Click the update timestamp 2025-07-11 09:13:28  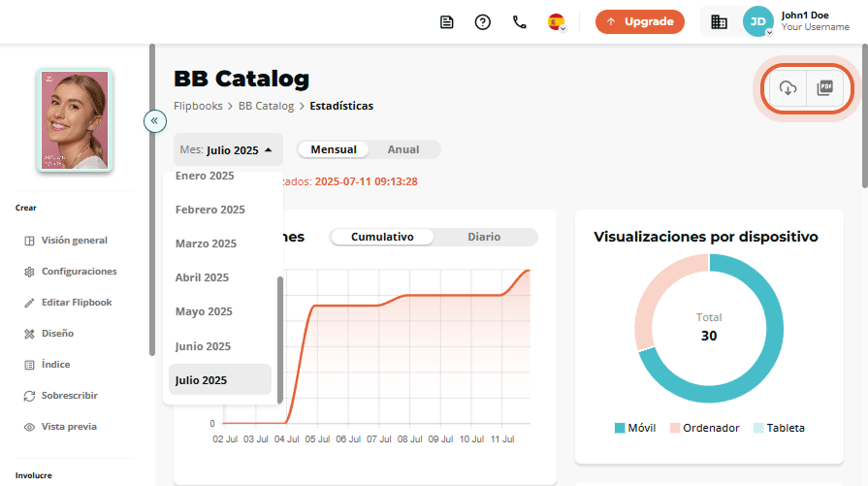[366, 181]
